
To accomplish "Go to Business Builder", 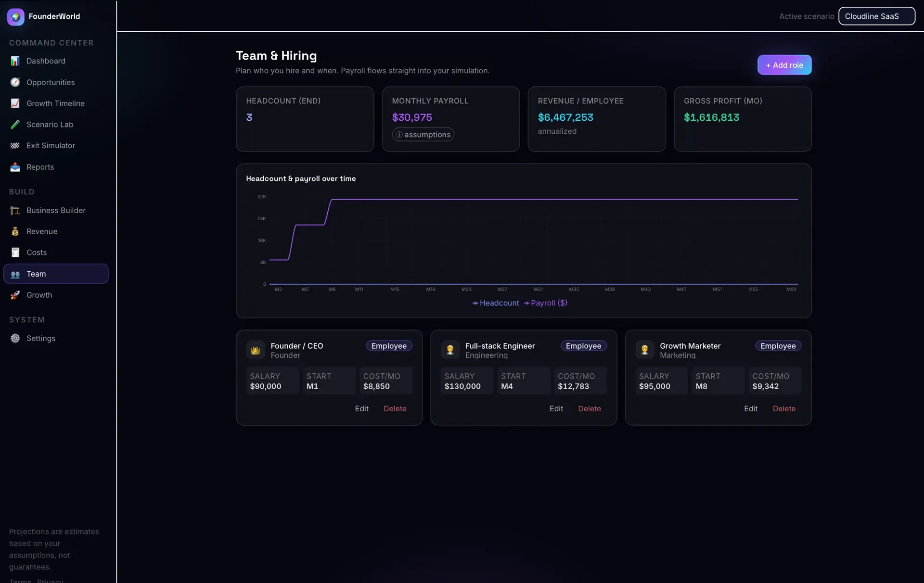I will click(x=56, y=211).
